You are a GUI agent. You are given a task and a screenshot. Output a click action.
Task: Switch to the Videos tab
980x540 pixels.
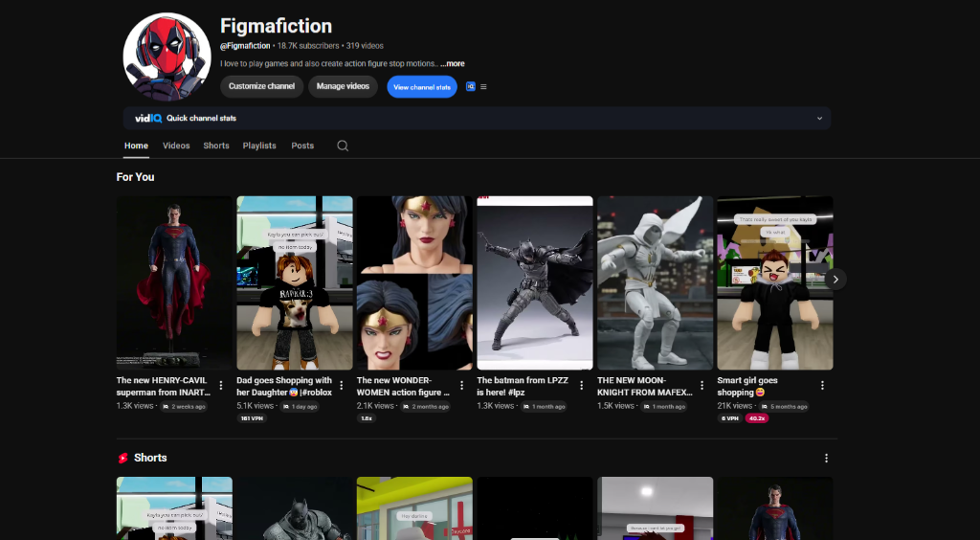176,146
